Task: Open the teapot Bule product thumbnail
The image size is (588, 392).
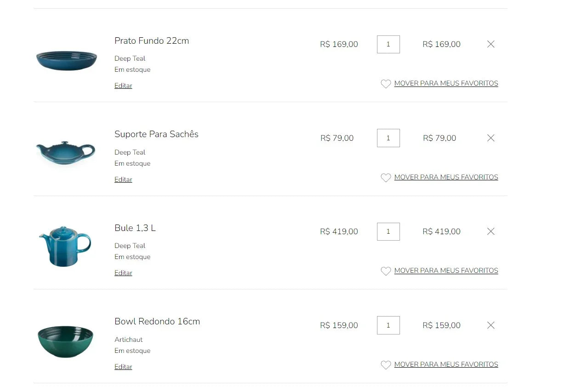Action: (65, 246)
